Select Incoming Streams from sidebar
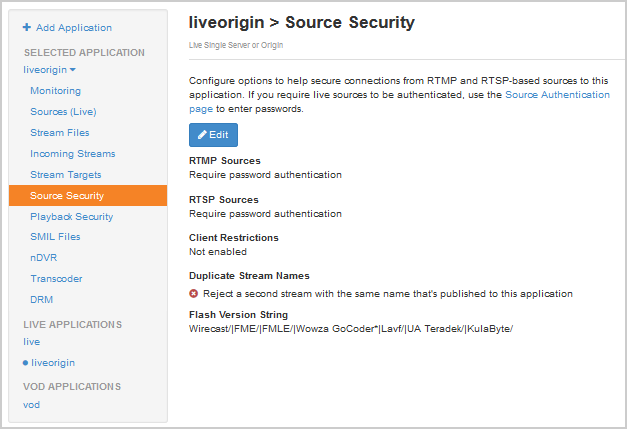Screen dimensions: 627x429 72,154
